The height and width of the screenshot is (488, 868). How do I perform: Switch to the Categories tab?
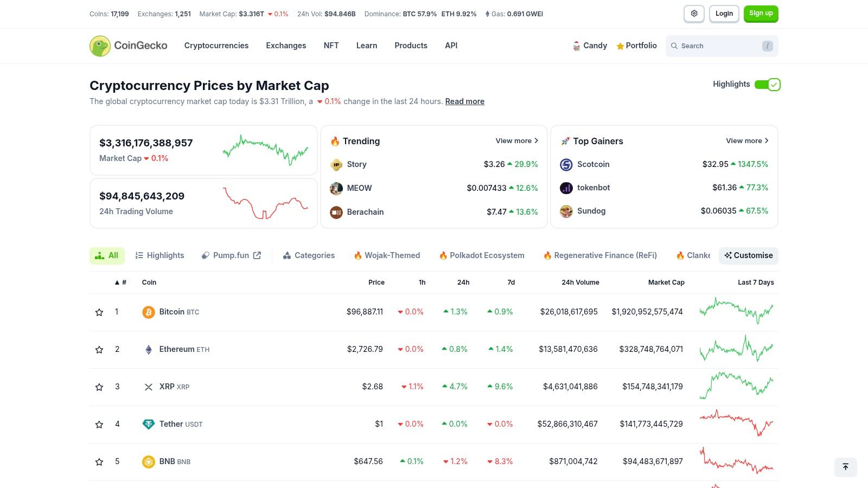point(309,256)
